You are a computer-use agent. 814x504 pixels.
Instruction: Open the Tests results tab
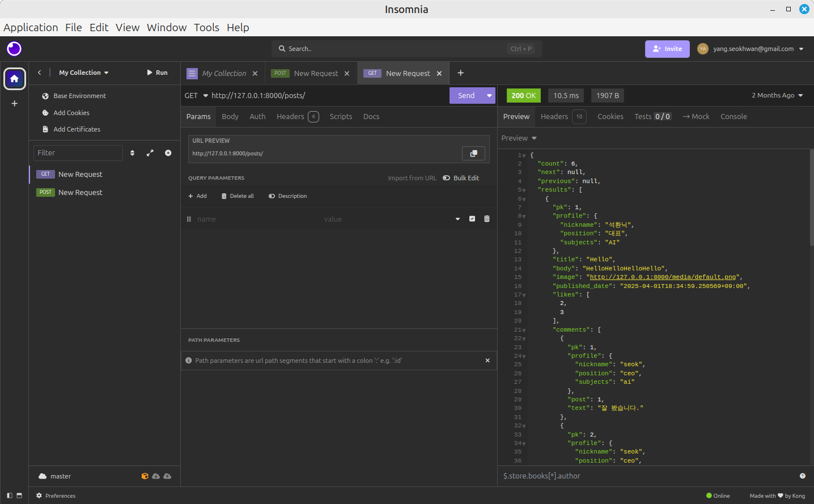652,116
